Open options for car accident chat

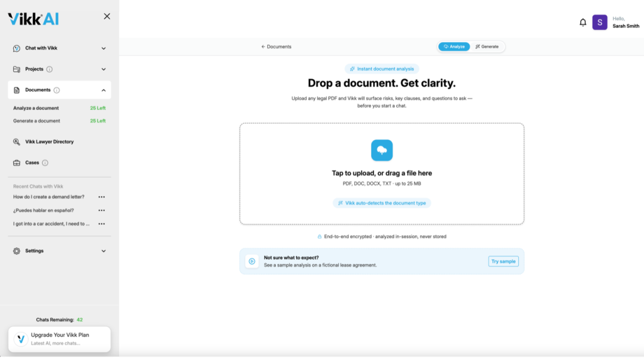point(101,224)
